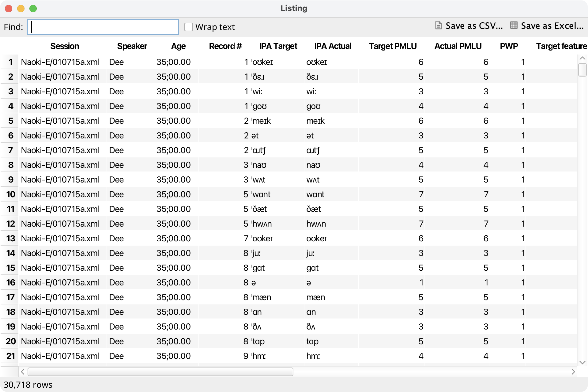Click Actual PMLU value 1 in row 16
The height and width of the screenshot is (392, 588).
pos(457,283)
